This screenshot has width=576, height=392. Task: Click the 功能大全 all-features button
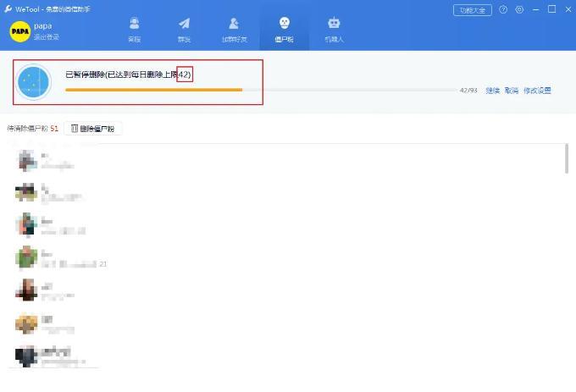pos(473,10)
